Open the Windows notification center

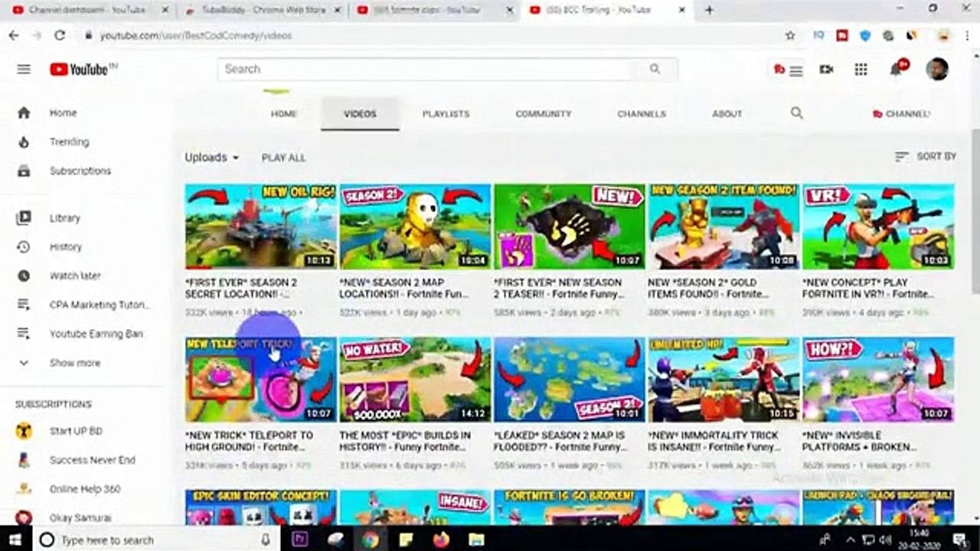coord(962,540)
